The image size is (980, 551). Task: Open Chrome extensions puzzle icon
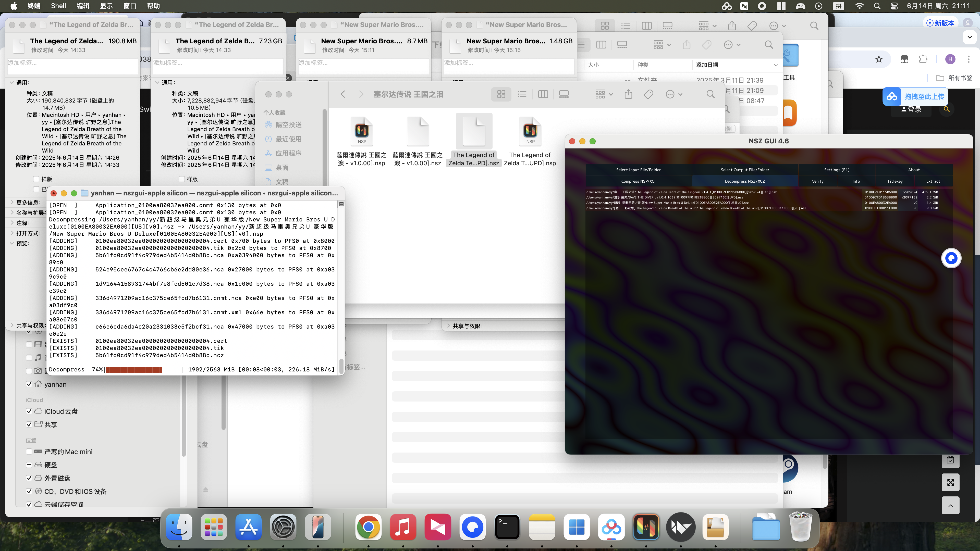click(923, 59)
